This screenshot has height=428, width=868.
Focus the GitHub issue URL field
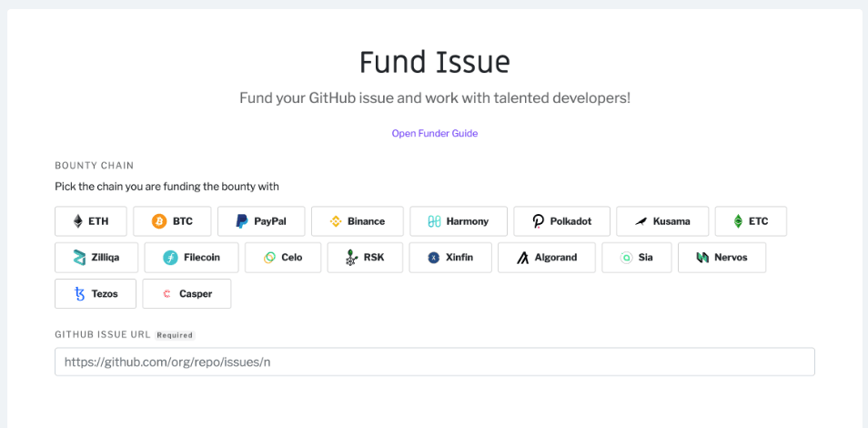(x=435, y=362)
